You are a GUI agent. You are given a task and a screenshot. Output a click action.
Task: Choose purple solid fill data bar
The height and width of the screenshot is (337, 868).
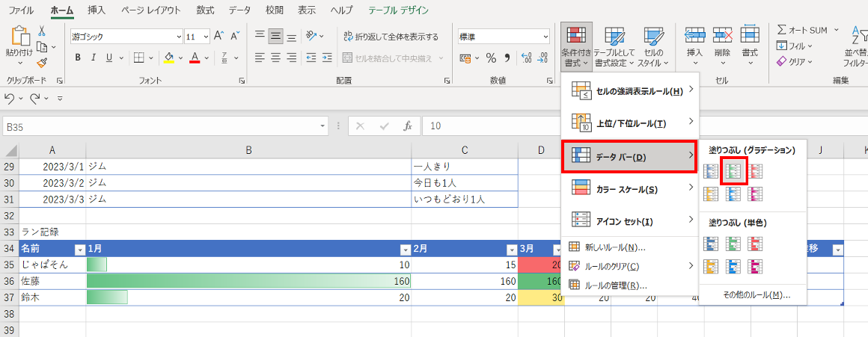pos(756,266)
